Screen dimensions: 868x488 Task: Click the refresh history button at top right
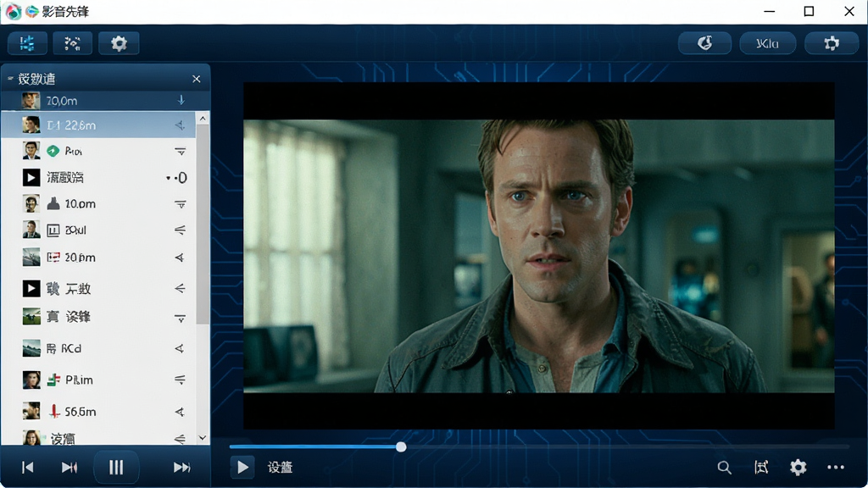pos(704,43)
